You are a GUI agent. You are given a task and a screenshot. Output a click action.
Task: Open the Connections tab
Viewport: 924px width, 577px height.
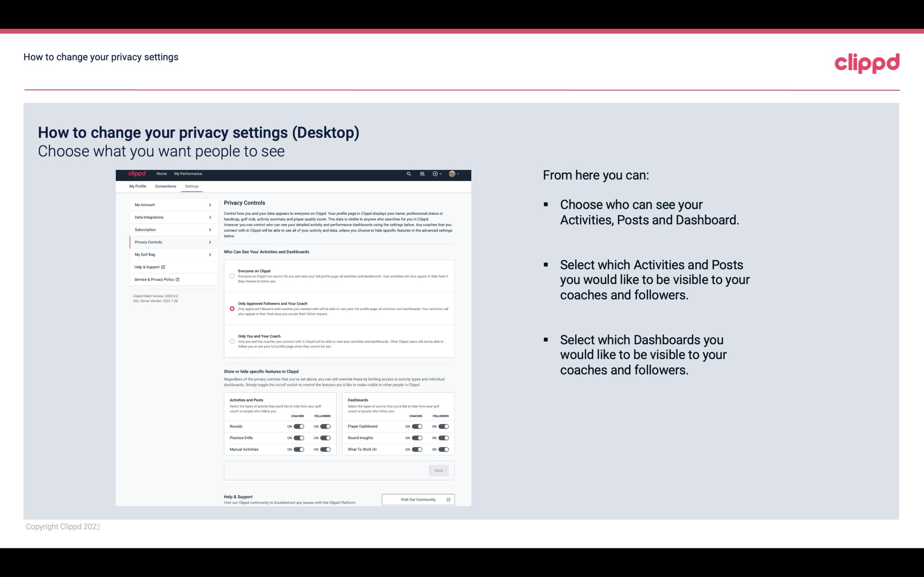[x=165, y=186]
